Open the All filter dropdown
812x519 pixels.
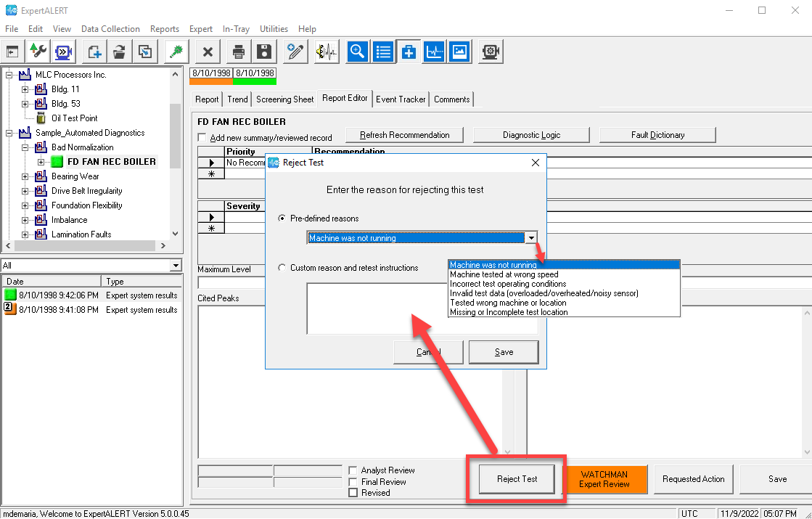click(176, 266)
